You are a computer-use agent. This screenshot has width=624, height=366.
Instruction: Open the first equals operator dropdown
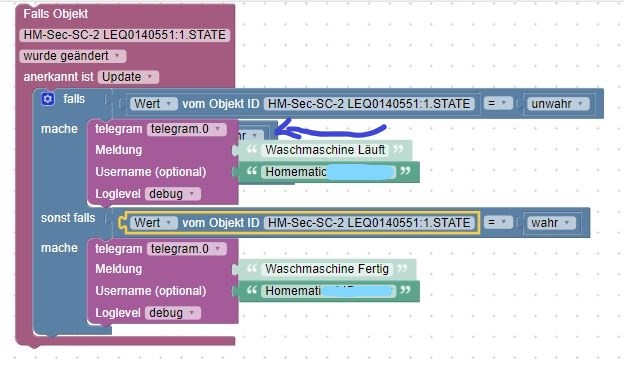(x=497, y=103)
